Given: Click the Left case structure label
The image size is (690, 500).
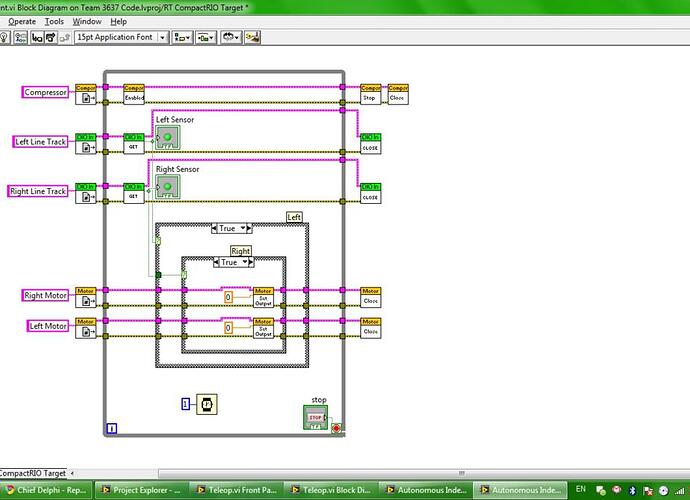Looking at the screenshot, I should [x=294, y=217].
